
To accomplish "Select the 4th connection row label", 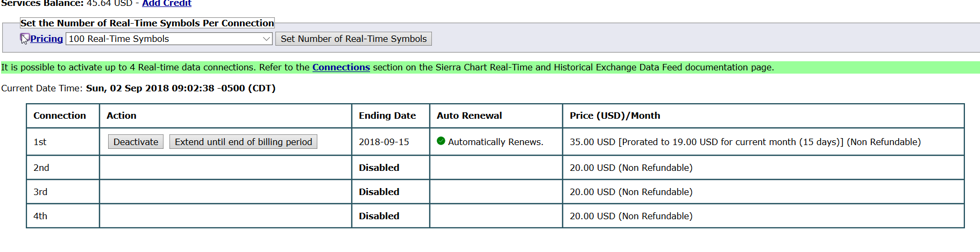I will point(40,216).
